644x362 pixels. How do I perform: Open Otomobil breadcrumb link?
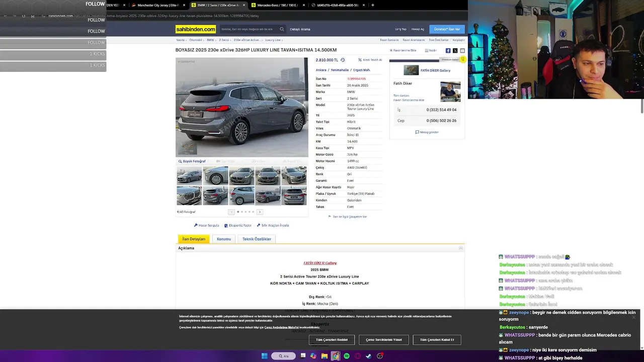195,40
